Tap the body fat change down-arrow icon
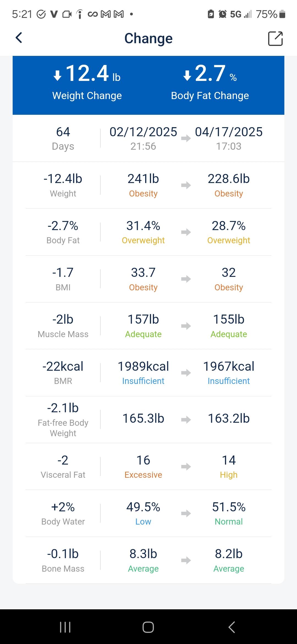The height and width of the screenshot is (644, 297). point(187,75)
